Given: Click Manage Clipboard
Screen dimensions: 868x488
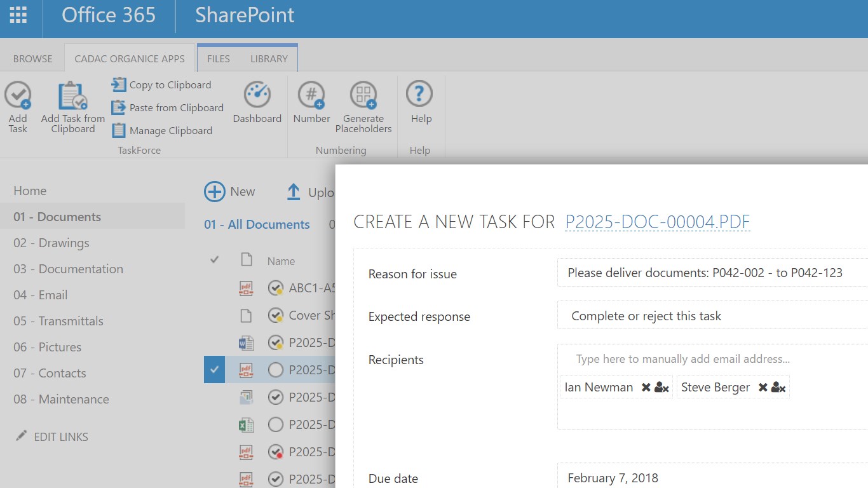Looking at the screenshot, I should (162, 131).
